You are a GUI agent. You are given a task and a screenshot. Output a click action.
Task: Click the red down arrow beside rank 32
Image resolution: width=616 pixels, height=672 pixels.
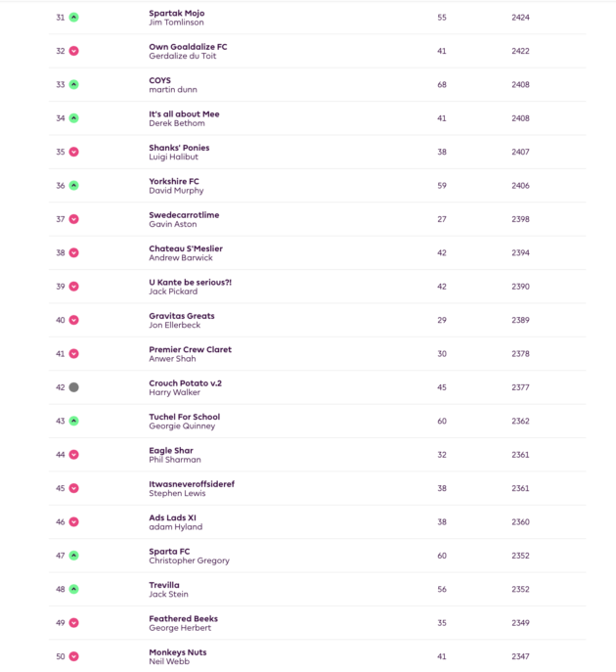point(73,51)
